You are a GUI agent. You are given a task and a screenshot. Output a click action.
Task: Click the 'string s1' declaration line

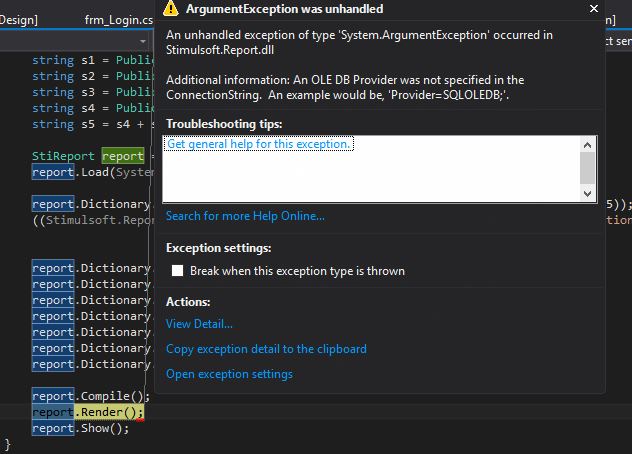coord(93,60)
